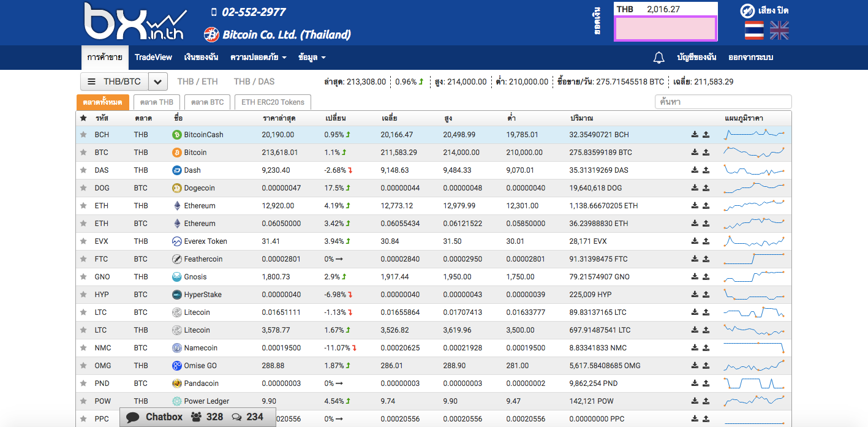Switch to the ตลาด BTC tab

[x=207, y=102]
